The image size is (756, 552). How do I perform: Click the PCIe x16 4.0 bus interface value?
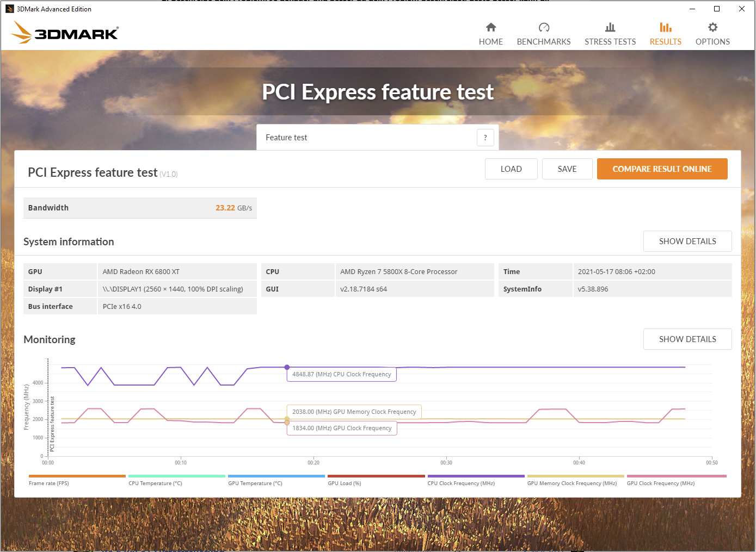(x=177, y=307)
